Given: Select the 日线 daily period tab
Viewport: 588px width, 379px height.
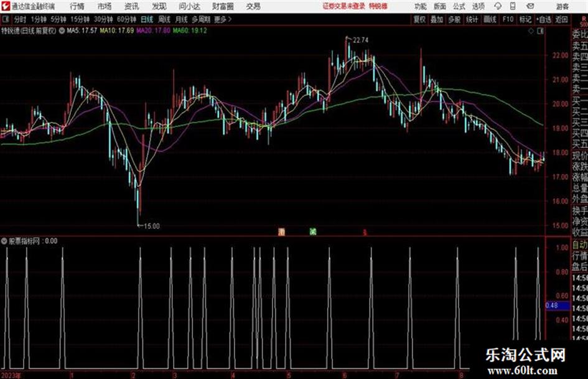Looking at the screenshot, I should pos(147,19).
